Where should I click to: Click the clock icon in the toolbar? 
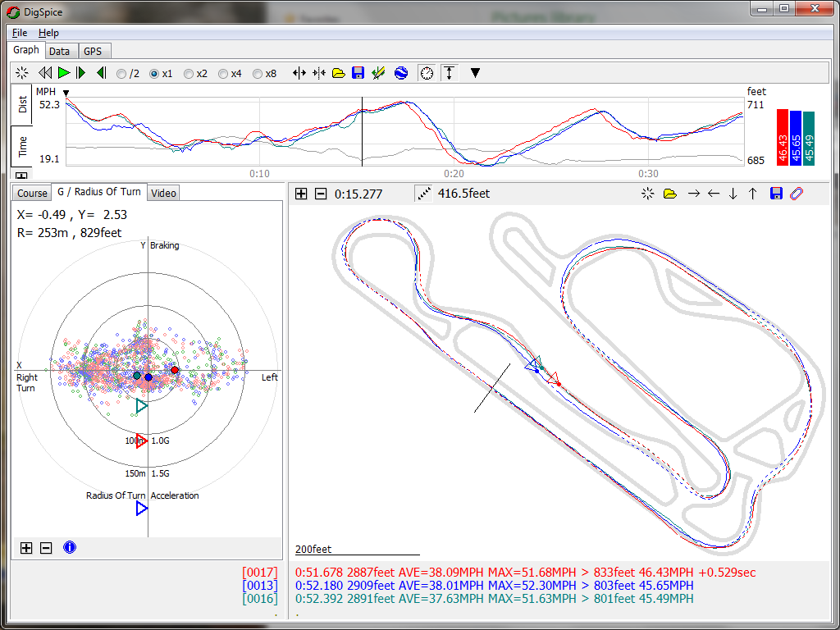(x=427, y=73)
